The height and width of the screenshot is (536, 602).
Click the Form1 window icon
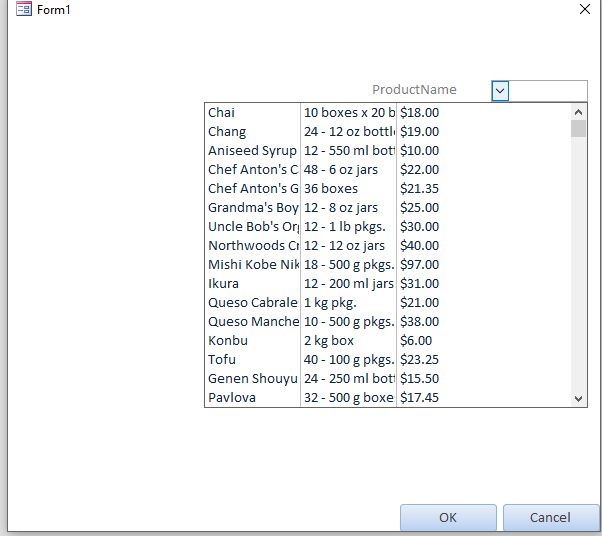tap(24, 9)
